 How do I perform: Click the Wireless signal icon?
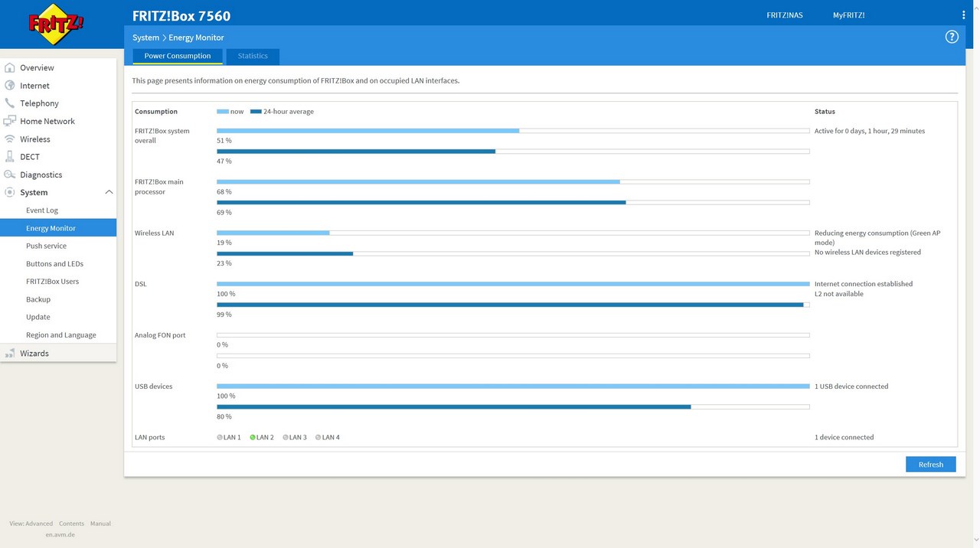click(10, 139)
